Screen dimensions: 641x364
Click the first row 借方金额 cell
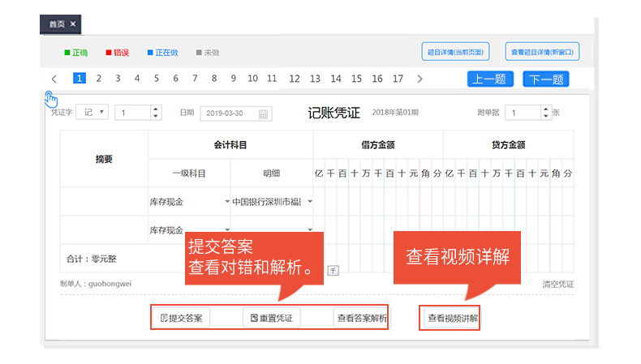click(378, 201)
